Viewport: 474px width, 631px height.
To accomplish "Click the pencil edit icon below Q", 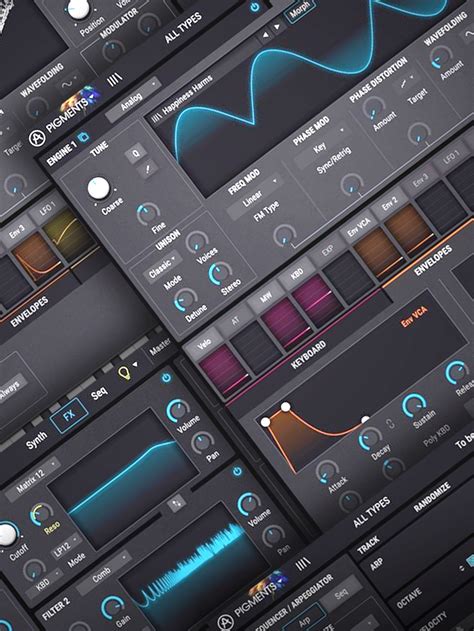I will [x=147, y=170].
